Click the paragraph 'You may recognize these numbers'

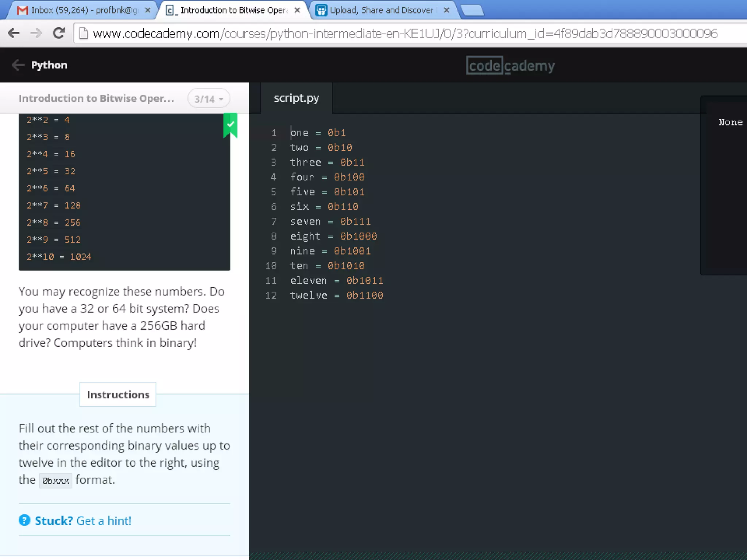click(122, 317)
